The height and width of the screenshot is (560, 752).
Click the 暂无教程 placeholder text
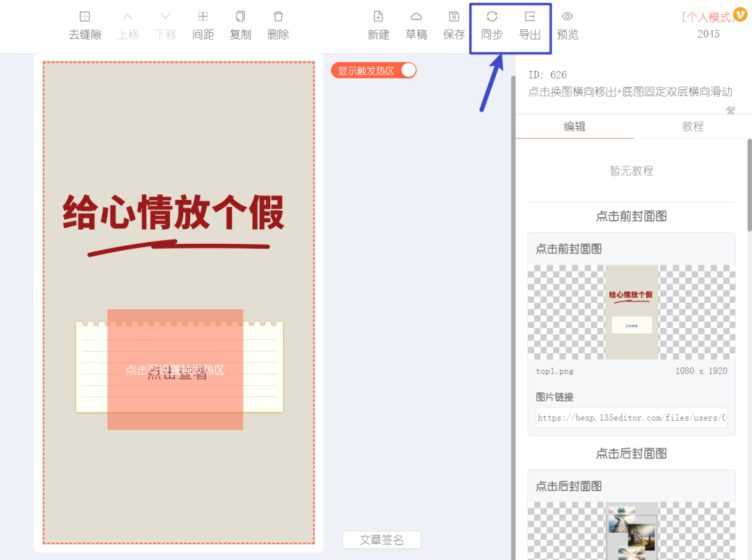631,171
